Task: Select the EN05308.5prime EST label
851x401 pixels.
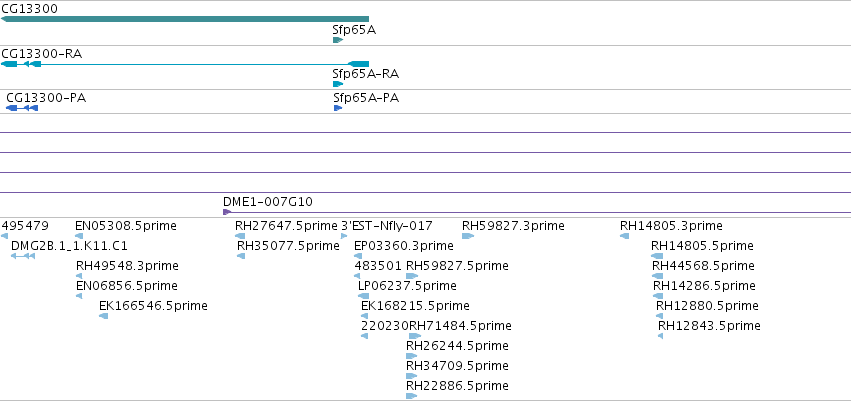Action: click(126, 226)
